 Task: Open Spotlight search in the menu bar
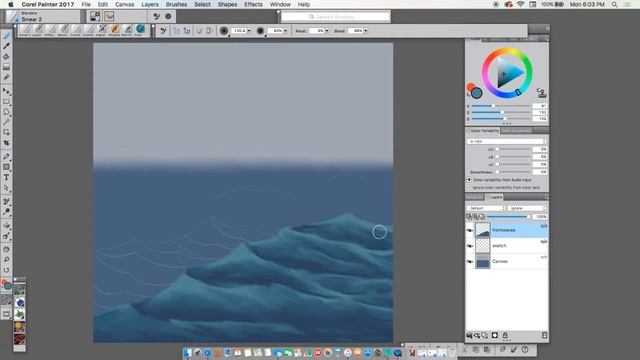(x=614, y=4)
